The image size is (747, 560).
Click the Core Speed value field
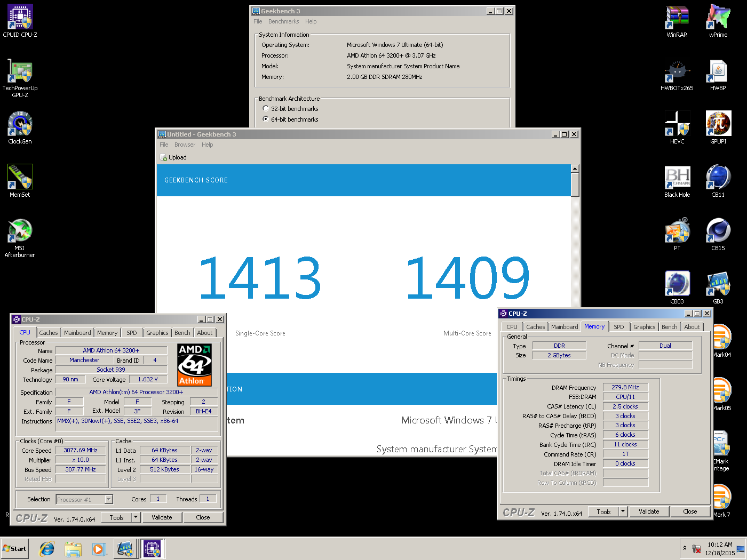[x=81, y=451]
